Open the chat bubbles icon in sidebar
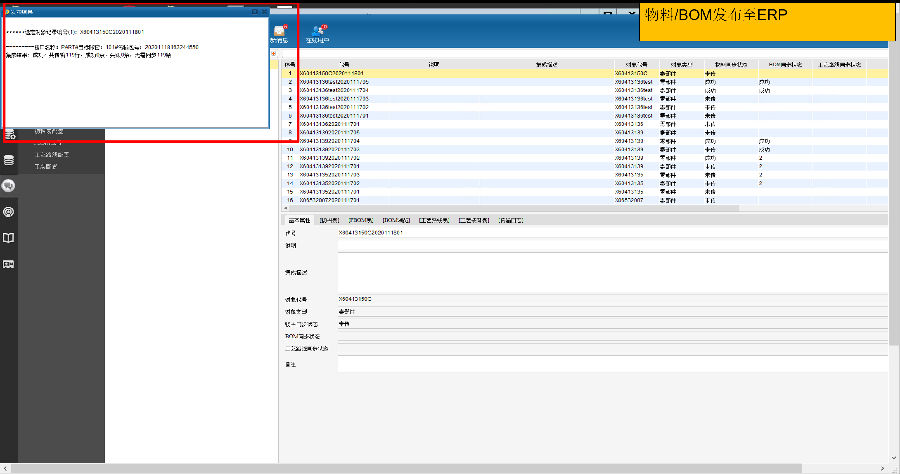This screenshot has height=474, width=900. 9,186
